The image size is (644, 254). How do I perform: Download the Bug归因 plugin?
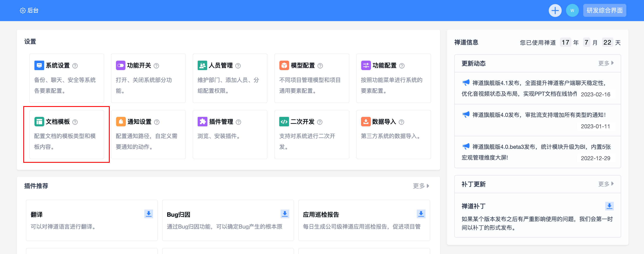pyautogui.click(x=285, y=214)
